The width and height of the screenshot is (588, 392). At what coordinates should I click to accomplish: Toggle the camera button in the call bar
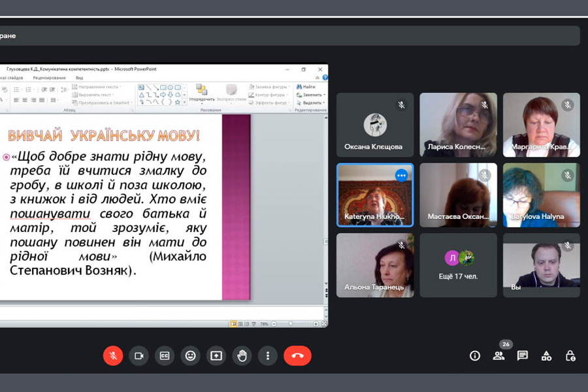click(139, 355)
